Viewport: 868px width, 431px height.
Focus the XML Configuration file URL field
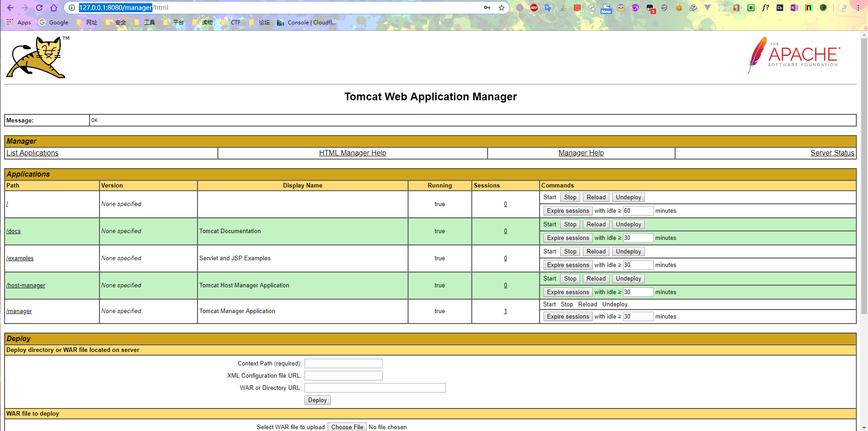point(343,375)
